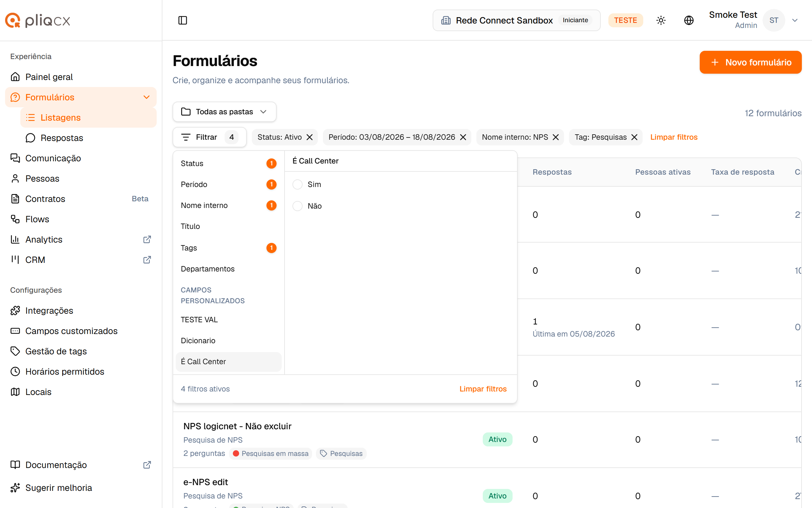This screenshot has height=508, width=812.
Task: Click Limpar filtros in panel footer
Action: tap(483, 389)
